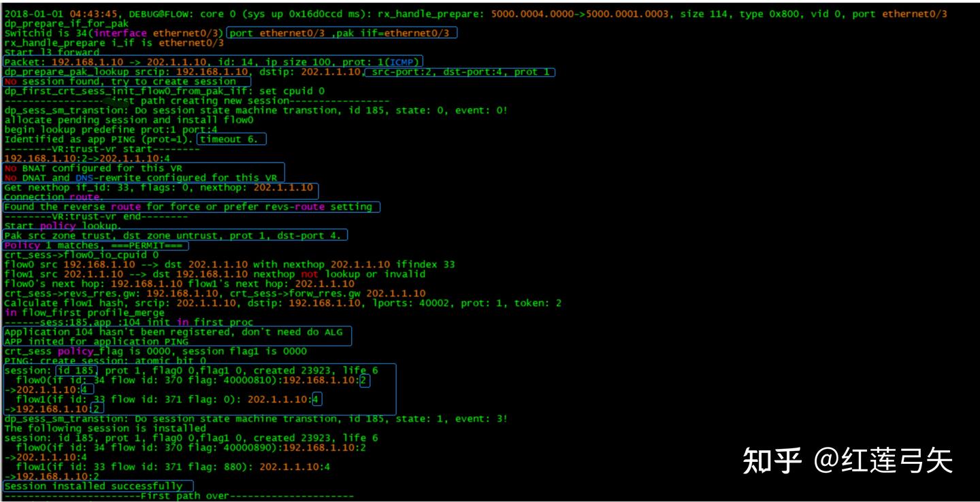Click the "Packet: 192.168.1.10 -> 202.1.1.10" highlighted line
980x502 pixels.
pyautogui.click(x=212, y=61)
